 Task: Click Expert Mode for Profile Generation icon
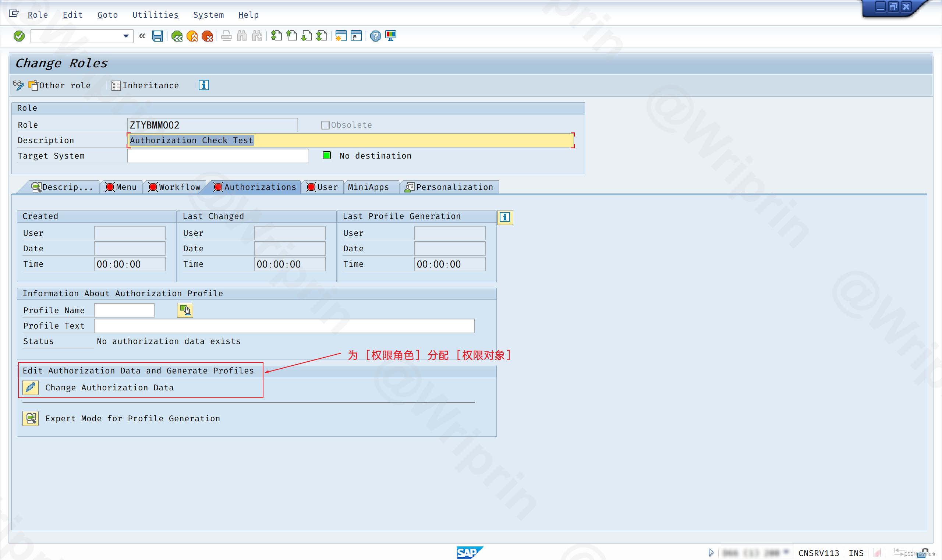pos(31,418)
